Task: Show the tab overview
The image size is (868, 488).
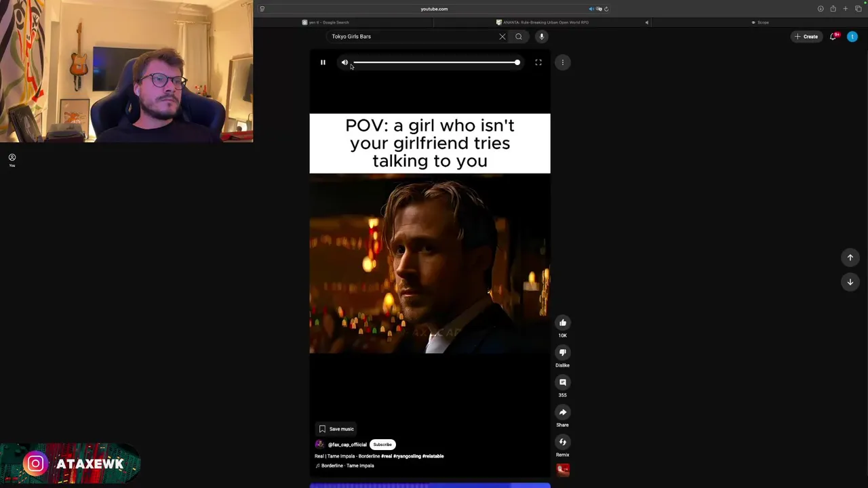Action: [858, 9]
